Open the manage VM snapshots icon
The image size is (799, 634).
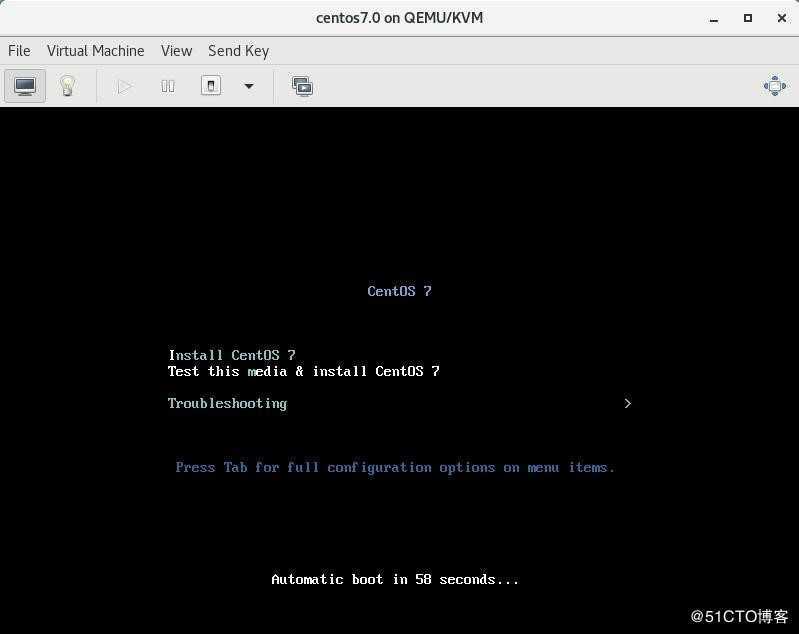[x=302, y=86]
